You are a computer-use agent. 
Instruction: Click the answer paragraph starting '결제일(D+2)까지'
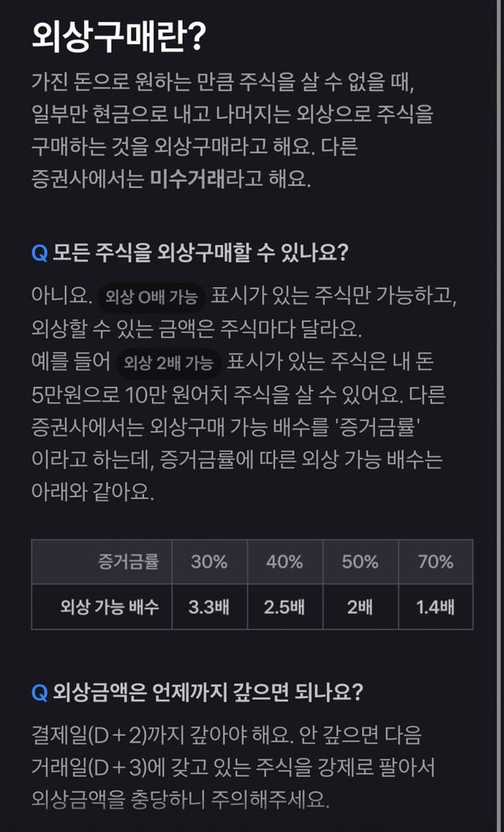pyautogui.click(x=232, y=767)
